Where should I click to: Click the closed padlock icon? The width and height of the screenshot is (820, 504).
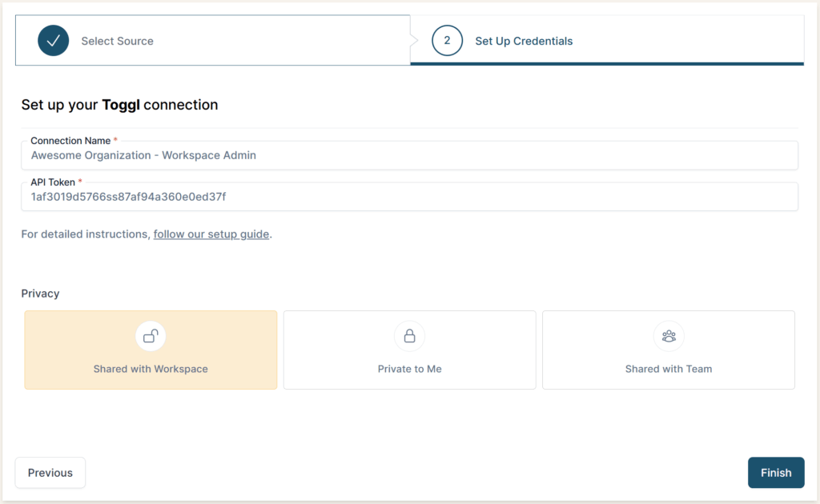click(x=409, y=336)
